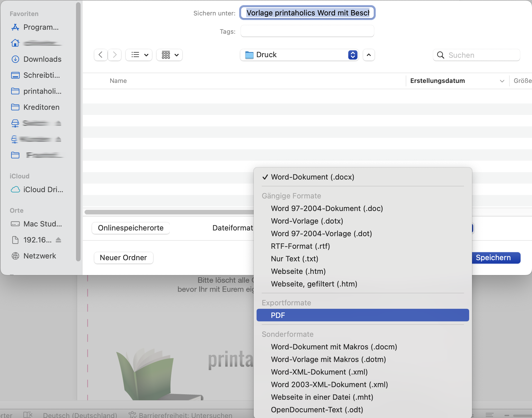Click the Sichern unter filename field
Viewport: 532px width, 418px height.
(307, 13)
